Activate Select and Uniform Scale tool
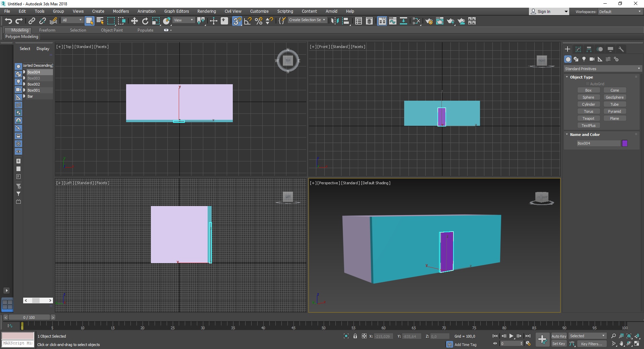Screen dimensions: 644x349 tap(156, 21)
